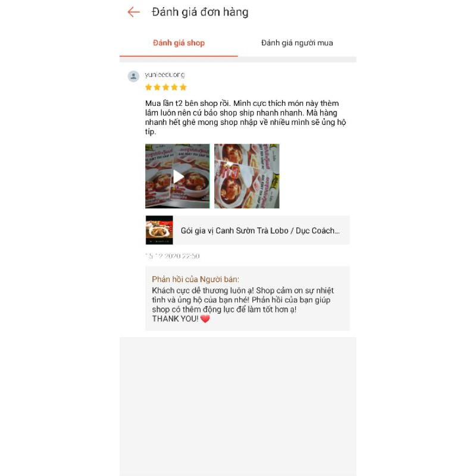Switch to the Đánh giá shop tab
Screen dimensions: 476x476
(x=178, y=43)
